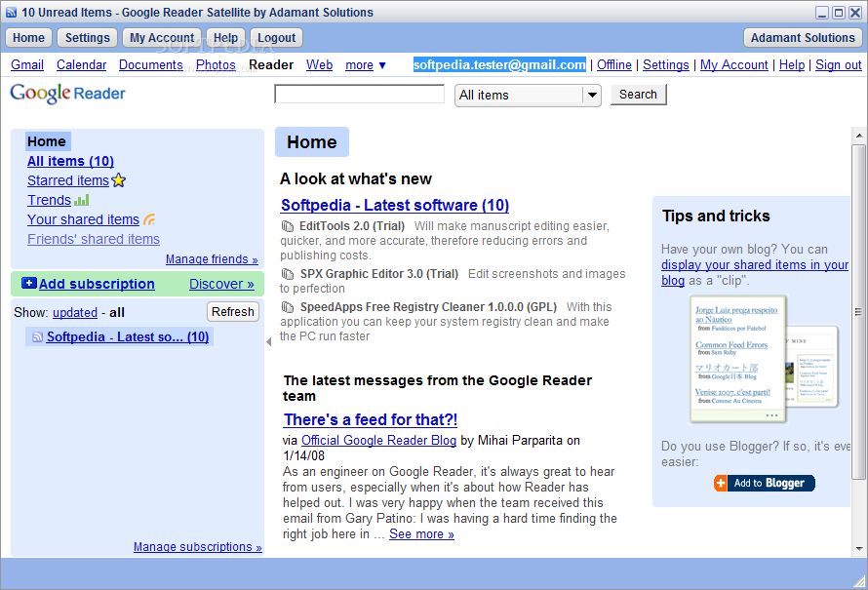This screenshot has height=590, width=868.
Task: Click the orange plus icon on Blogger button
Action: coord(720,483)
